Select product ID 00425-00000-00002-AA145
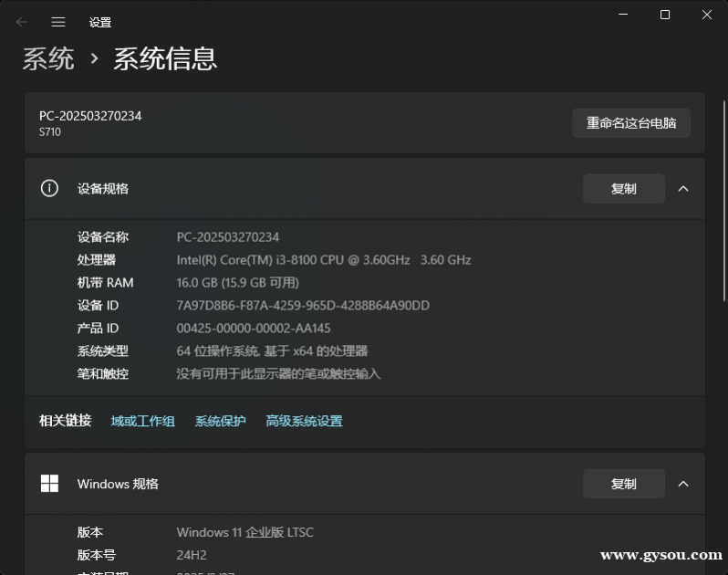Screen dimensions: 728x575 pyautogui.click(x=254, y=329)
